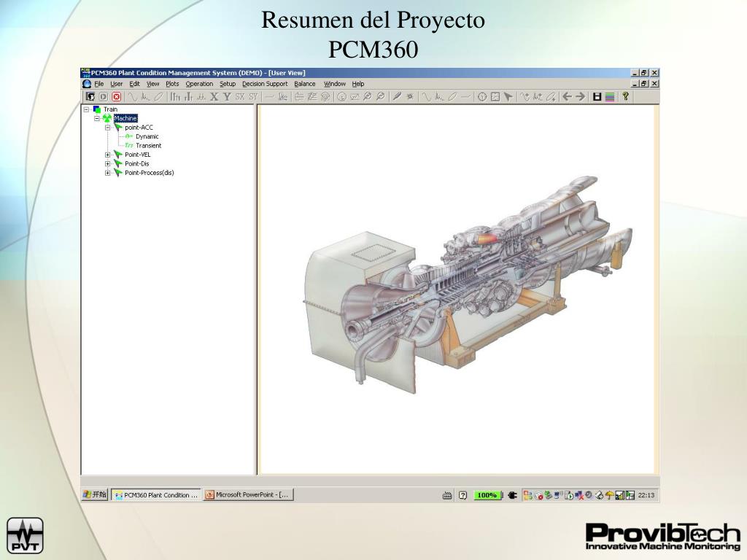Click the keyboard icon on taskbar
The height and width of the screenshot is (560, 747).
coord(447,496)
